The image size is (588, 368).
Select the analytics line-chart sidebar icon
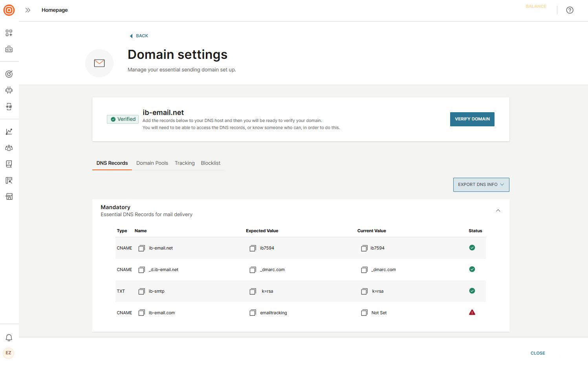[x=9, y=131]
